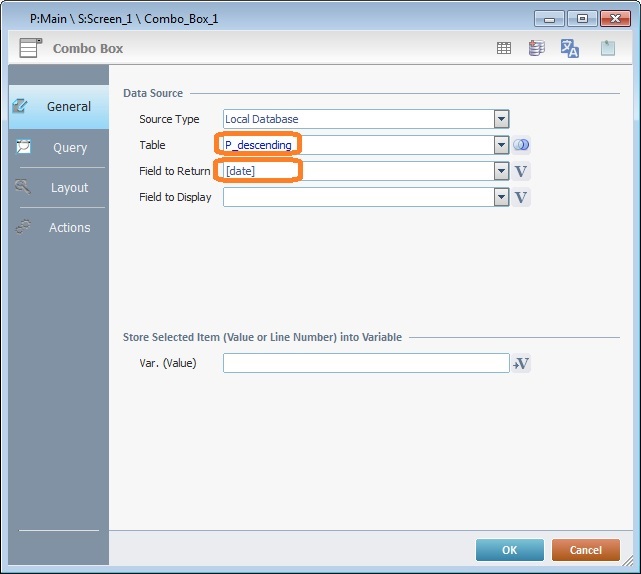The image size is (641, 574).
Task: Expand the Table dropdown arrow
Action: (x=501, y=145)
